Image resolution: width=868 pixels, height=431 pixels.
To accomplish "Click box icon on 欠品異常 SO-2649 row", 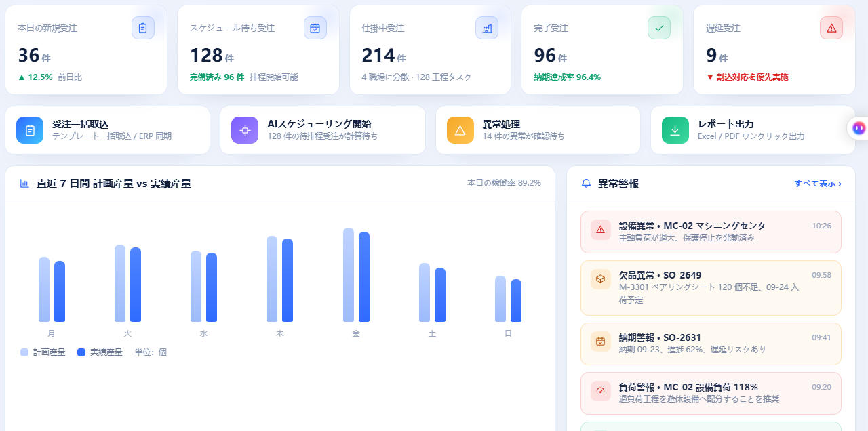I will [600, 279].
